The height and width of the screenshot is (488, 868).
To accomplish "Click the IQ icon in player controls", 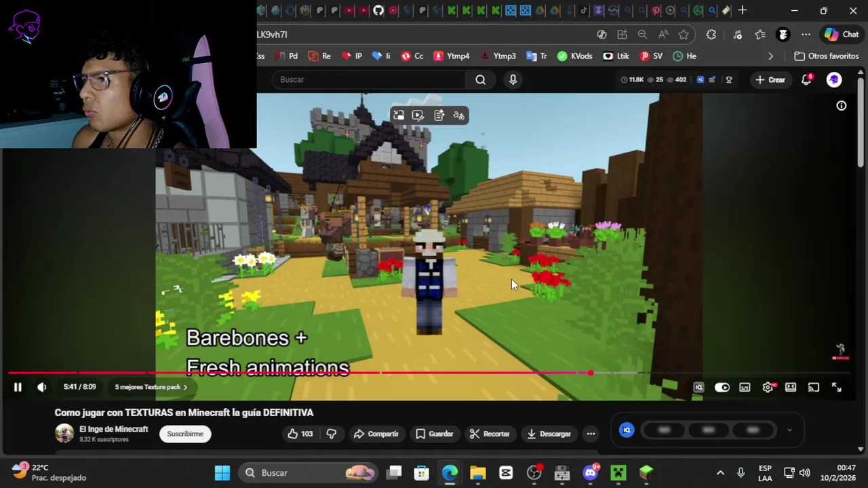I will click(698, 388).
